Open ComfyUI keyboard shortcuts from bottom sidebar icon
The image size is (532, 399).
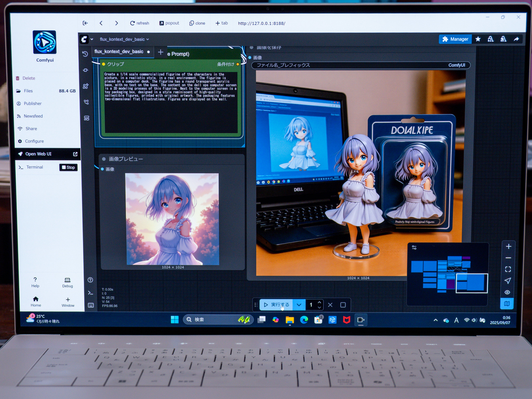point(91,306)
